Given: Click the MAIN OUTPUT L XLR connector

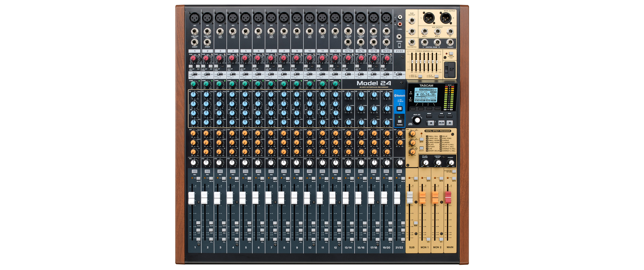Looking at the screenshot, I should pos(429,18).
